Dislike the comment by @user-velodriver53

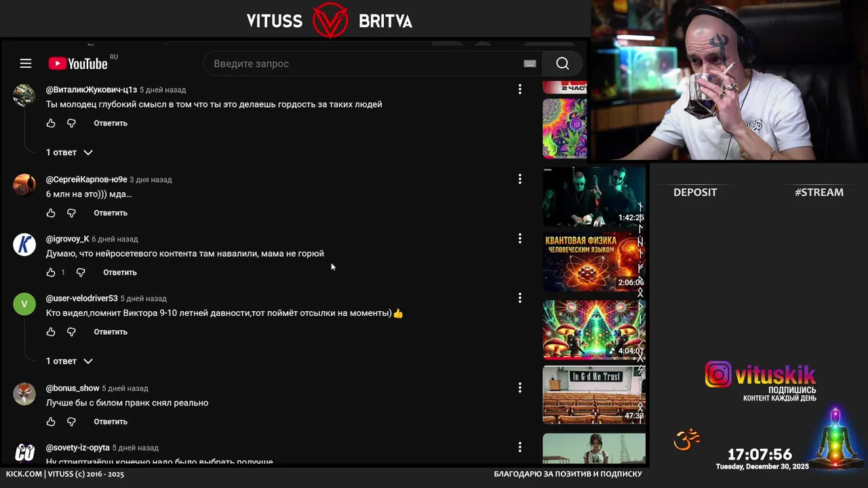71,332
